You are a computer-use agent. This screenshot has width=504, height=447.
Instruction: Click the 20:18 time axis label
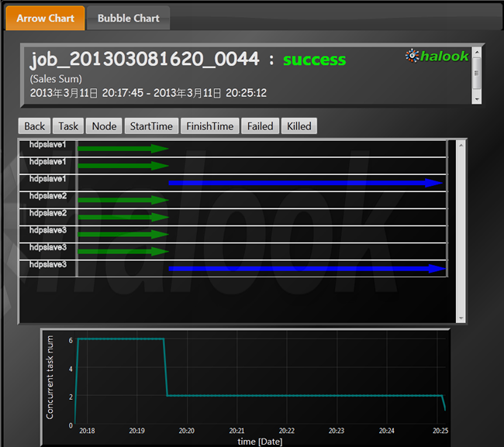tap(87, 431)
